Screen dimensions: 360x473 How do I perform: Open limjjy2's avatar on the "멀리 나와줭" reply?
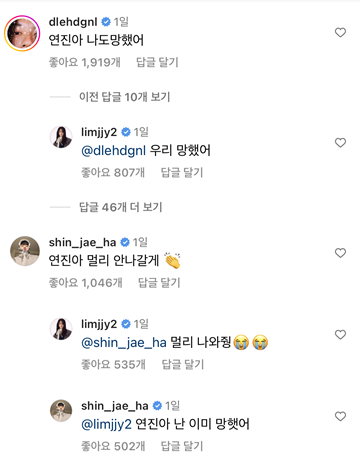click(61, 329)
